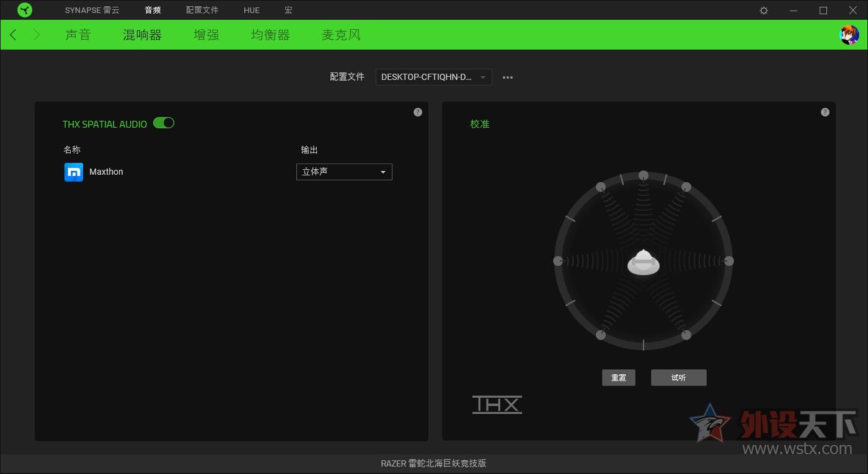Click the Maxthon application icon
This screenshot has height=474, width=868.
point(74,172)
